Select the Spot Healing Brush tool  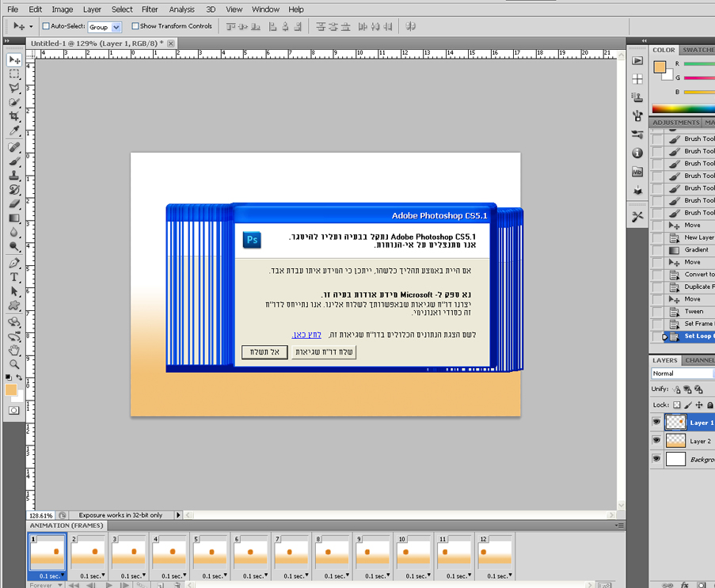14,146
